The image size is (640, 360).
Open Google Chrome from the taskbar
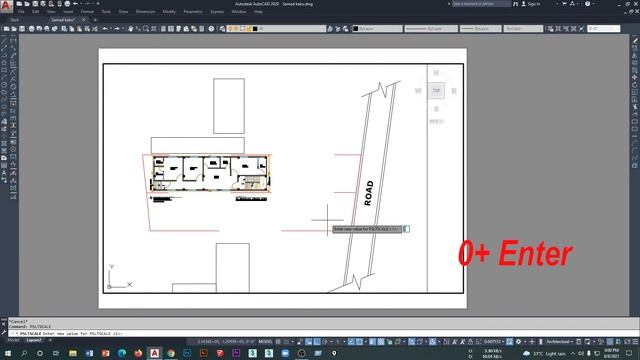(171, 353)
